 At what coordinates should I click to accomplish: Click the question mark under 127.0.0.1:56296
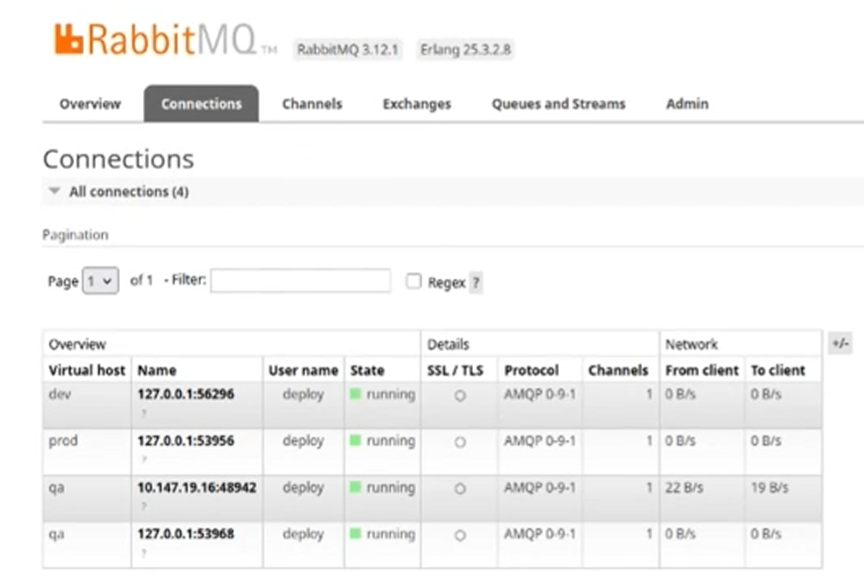click(x=142, y=412)
